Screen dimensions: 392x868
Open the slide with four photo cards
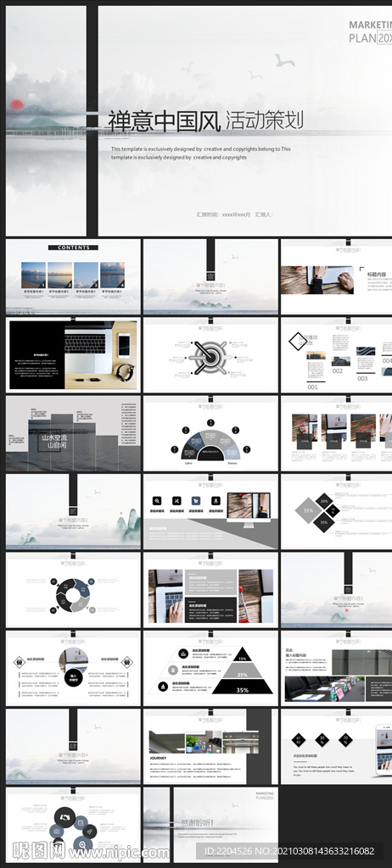click(x=336, y=433)
